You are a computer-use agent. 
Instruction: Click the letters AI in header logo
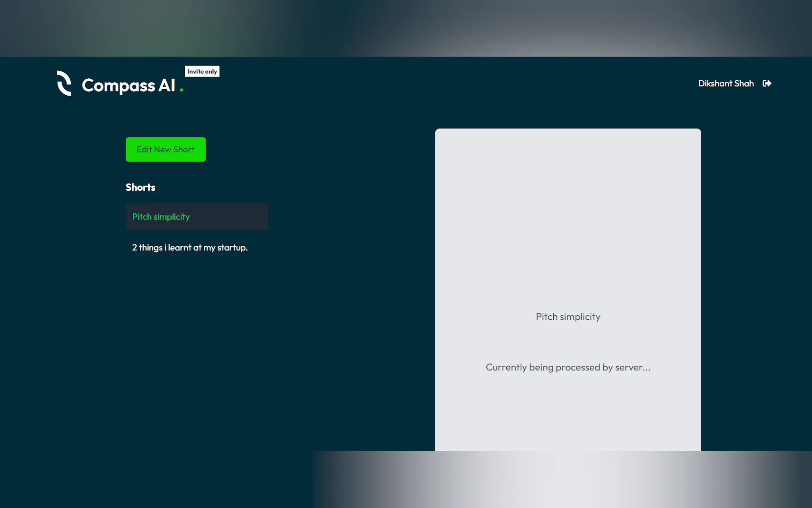tap(167, 85)
